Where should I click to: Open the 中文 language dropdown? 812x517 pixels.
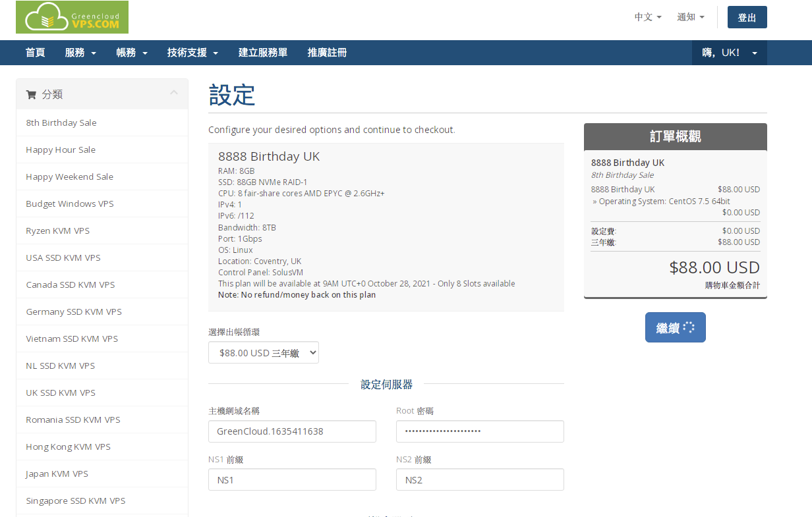tap(647, 17)
